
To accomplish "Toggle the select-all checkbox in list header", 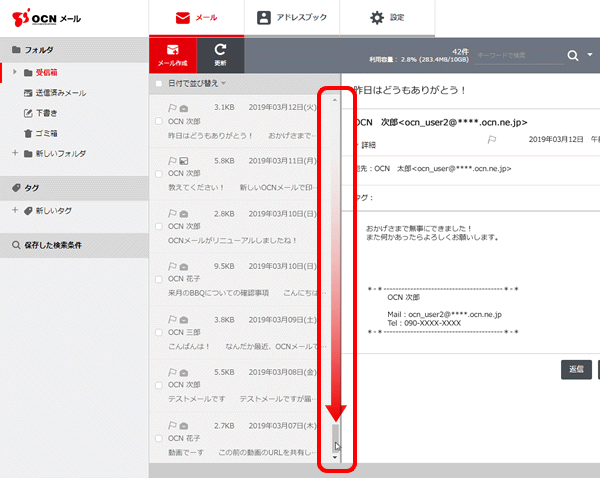I will 158,83.
